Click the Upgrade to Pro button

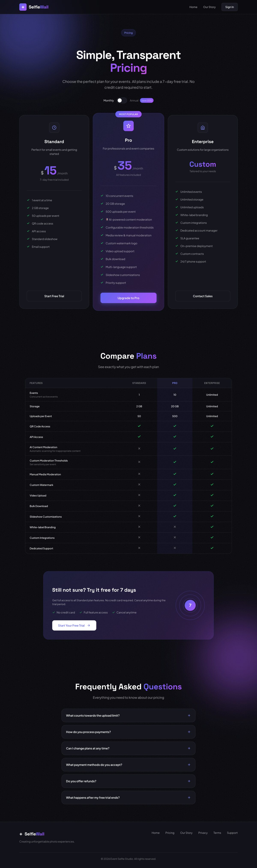pyautogui.click(x=128, y=298)
